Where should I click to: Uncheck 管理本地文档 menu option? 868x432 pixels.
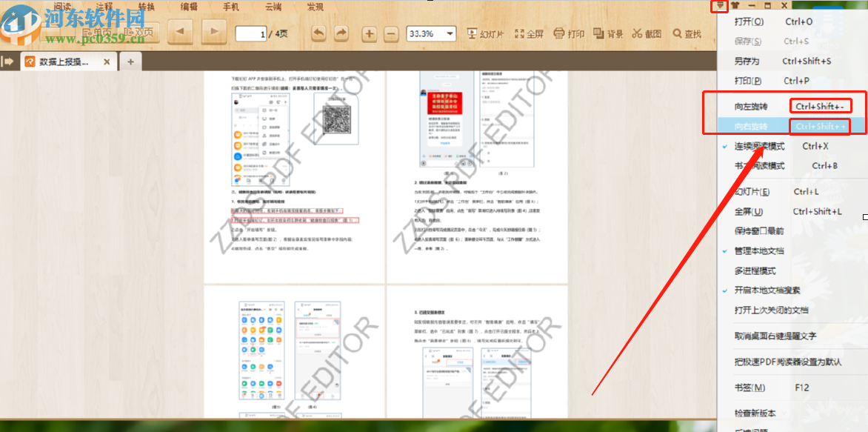[x=759, y=251]
